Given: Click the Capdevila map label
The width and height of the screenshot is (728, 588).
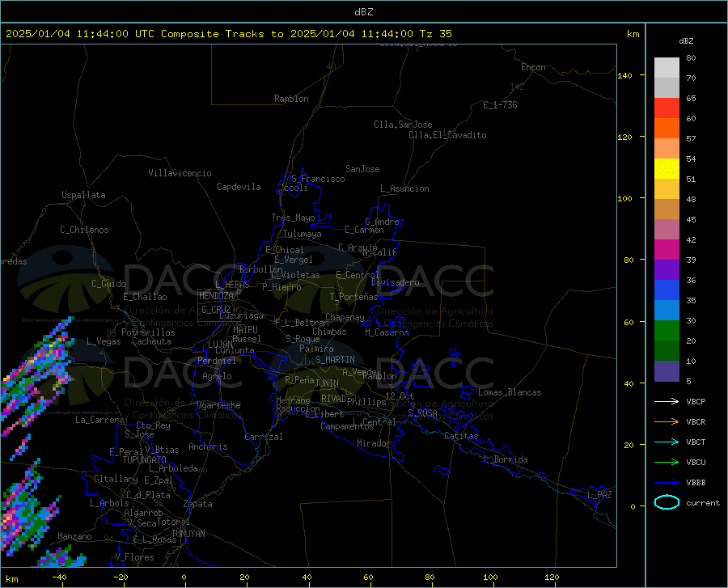Looking at the screenshot, I should click(x=239, y=187).
